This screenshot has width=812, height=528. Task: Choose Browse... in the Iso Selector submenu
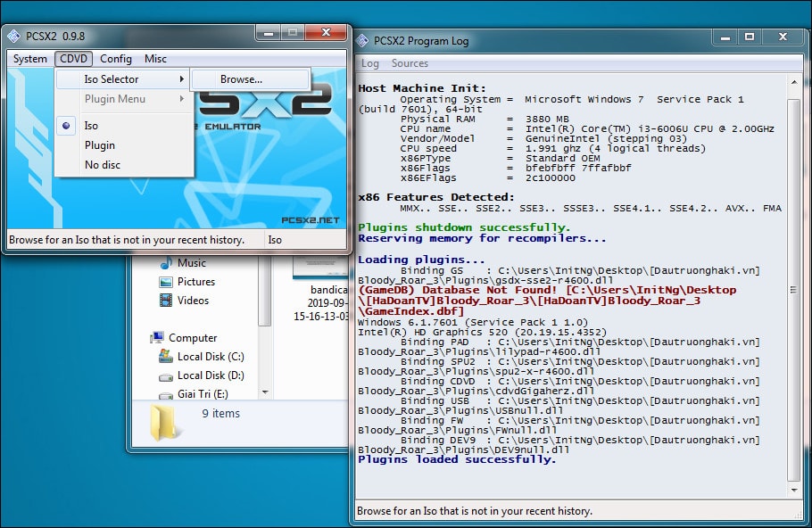(251, 79)
